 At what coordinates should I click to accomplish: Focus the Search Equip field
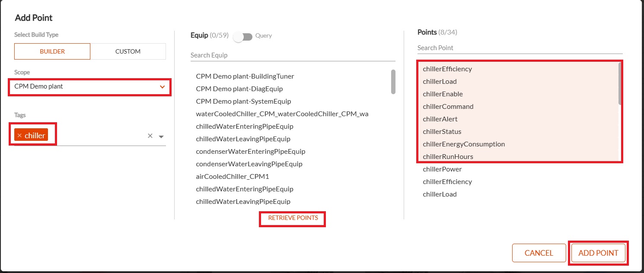(293, 55)
